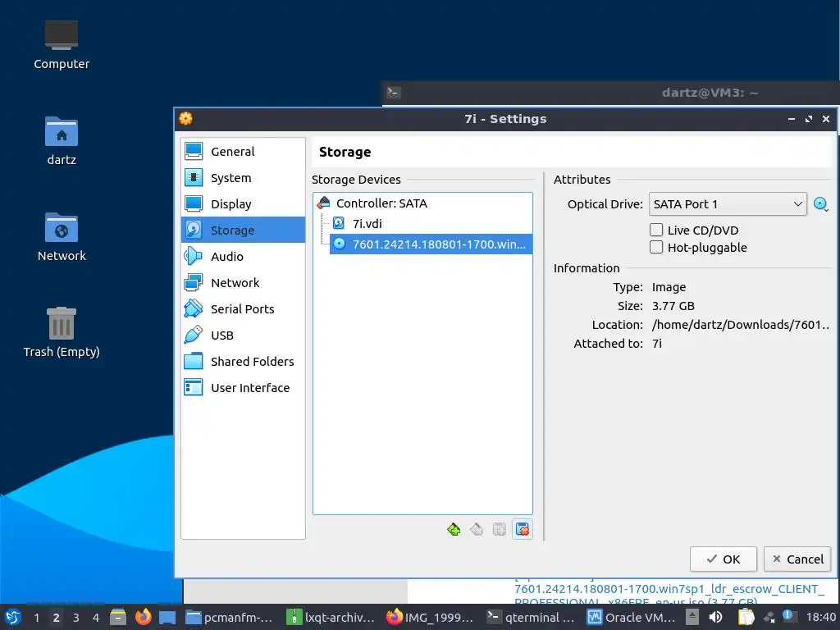Open the Computer desktop icon
The height and width of the screenshot is (630, 840).
[x=62, y=45]
